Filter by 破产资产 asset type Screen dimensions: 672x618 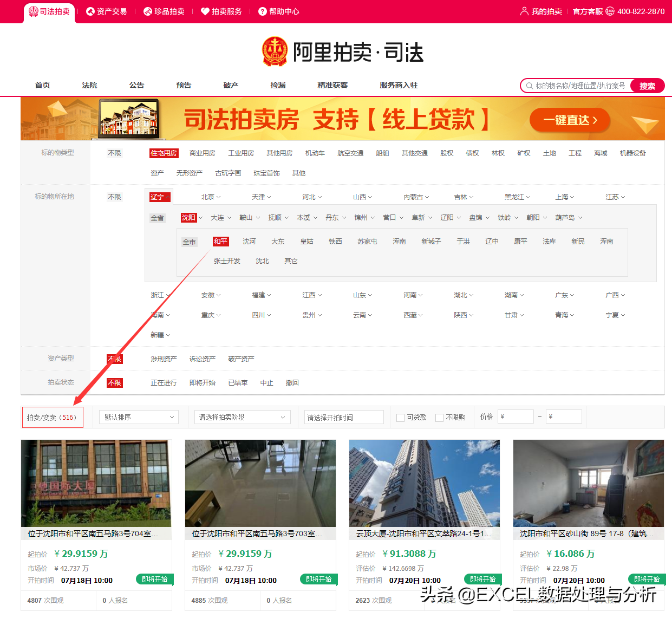241,359
